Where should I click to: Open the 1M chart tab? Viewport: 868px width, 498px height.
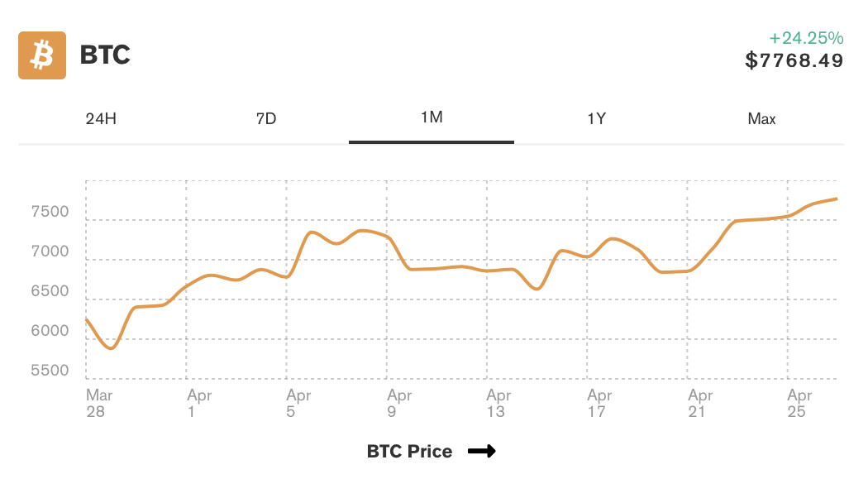(x=432, y=117)
